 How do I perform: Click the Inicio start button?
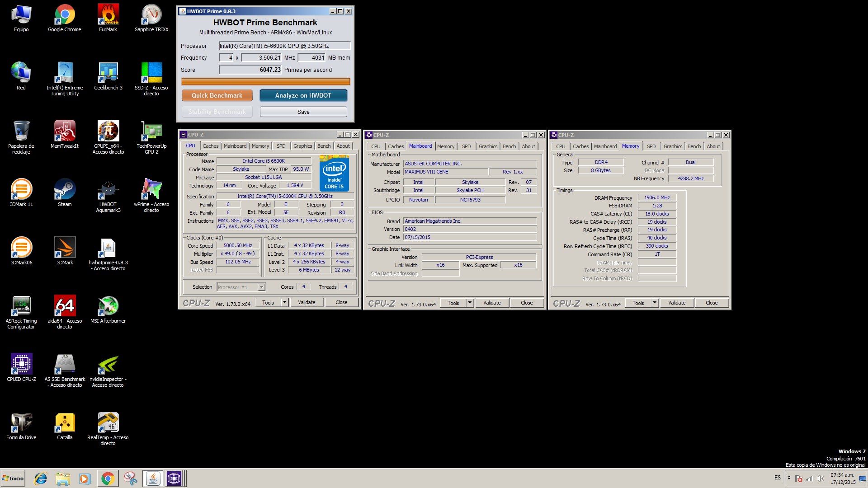point(13,479)
